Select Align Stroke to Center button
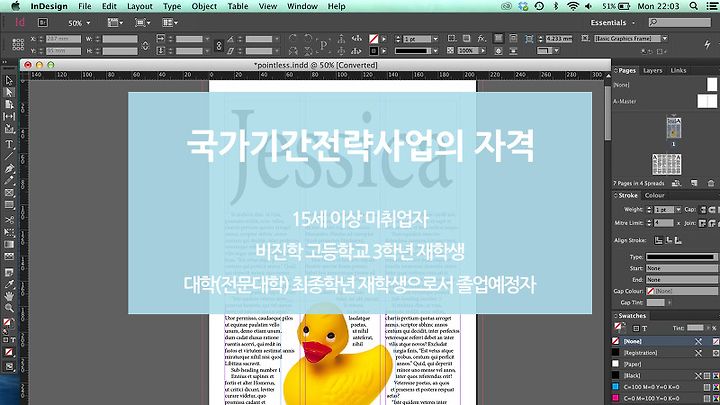Viewport: 720px width, 405px height. click(658, 240)
